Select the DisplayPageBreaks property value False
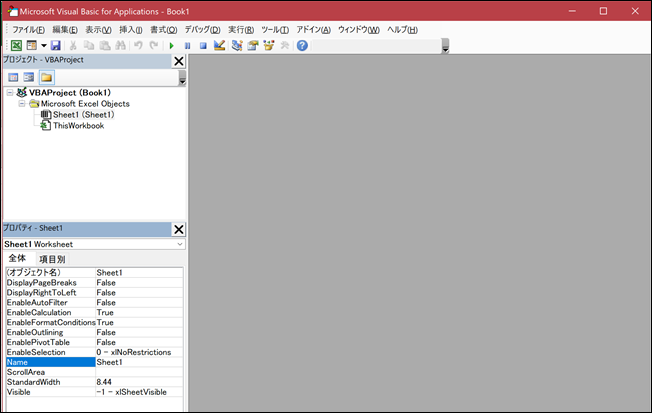Viewport: 652px width, 413px height. point(139,282)
